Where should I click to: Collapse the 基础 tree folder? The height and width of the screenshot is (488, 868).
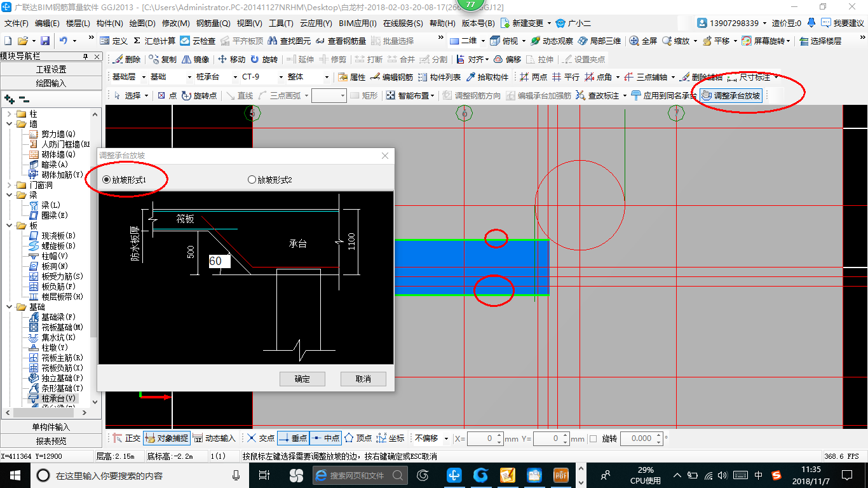(x=10, y=307)
